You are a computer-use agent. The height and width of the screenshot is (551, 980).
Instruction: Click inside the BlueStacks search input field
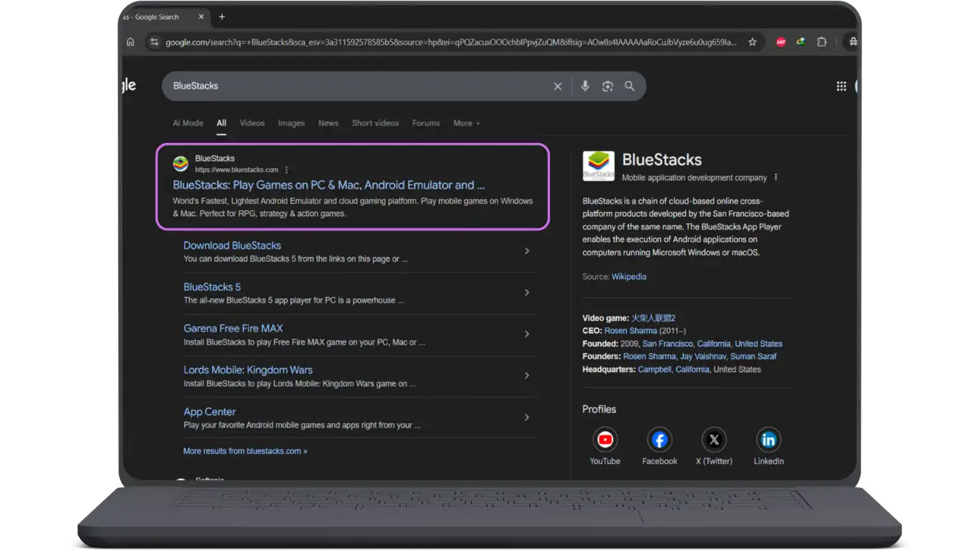point(357,86)
